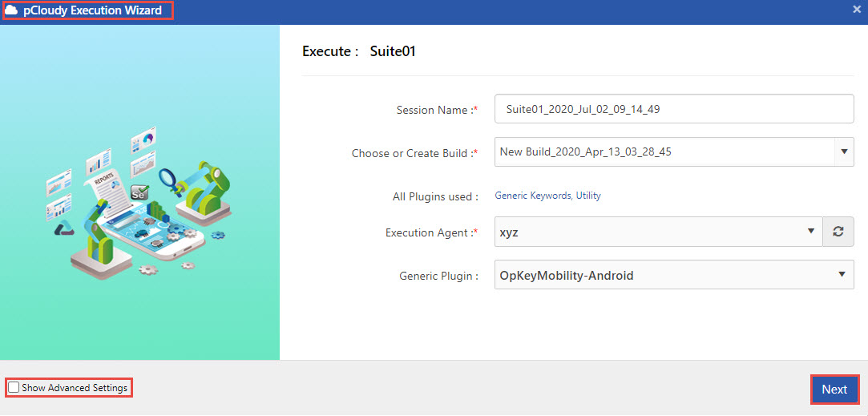Click the Selenium Se icon in the illustration

click(x=139, y=193)
